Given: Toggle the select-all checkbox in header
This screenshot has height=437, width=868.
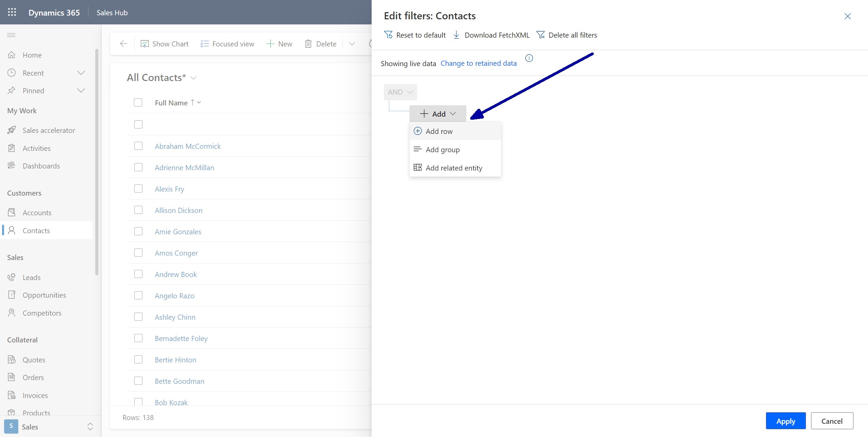Looking at the screenshot, I should 138,102.
